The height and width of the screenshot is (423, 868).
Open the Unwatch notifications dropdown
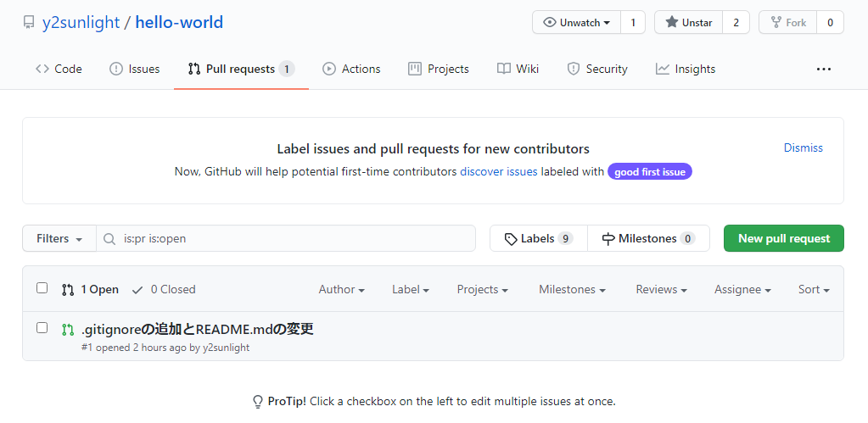pyautogui.click(x=577, y=23)
